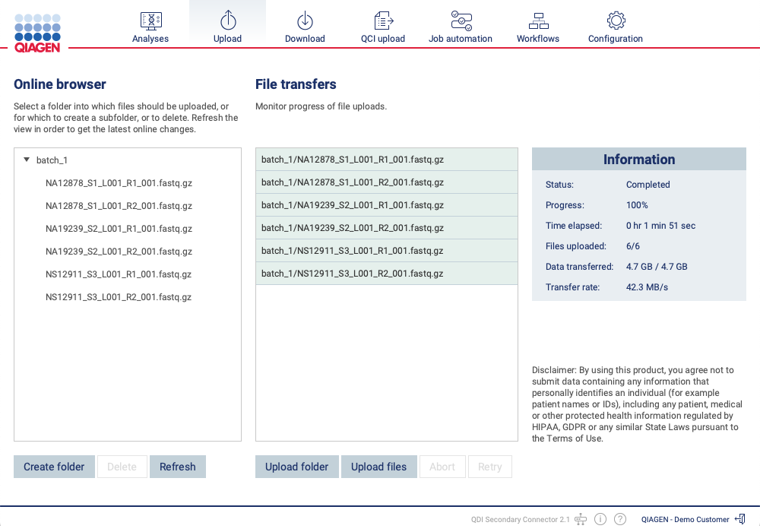Click the QIAGEN logo
Screen dimensions: 760x532
(x=37, y=32)
